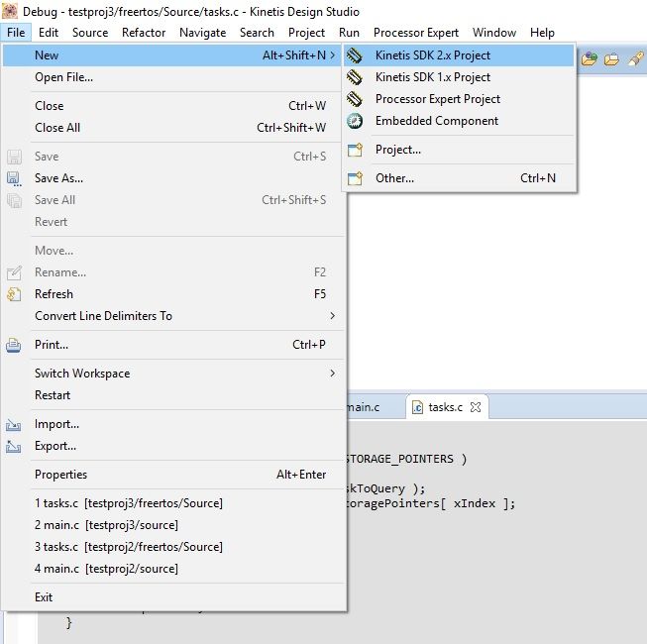Click the Export icon in File menu
Viewport: 647px width, 644px height.
14,447
